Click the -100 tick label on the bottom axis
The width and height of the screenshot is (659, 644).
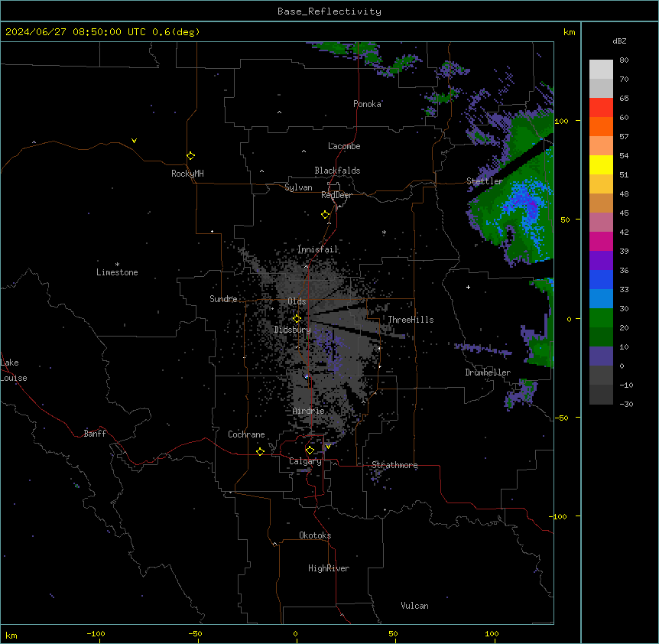96,633
